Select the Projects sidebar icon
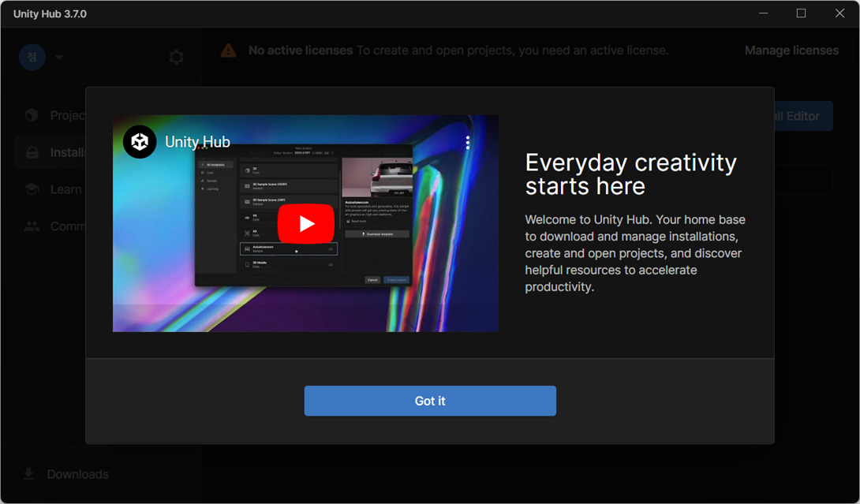Image resolution: width=860 pixels, height=504 pixels. click(x=32, y=115)
